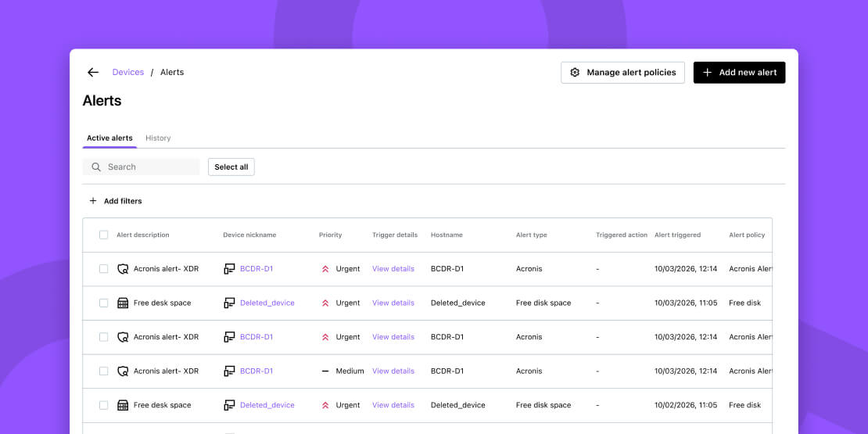Click device icon beside BCDR-D1 in Medium row
This screenshot has height=434, width=868.
pos(229,371)
